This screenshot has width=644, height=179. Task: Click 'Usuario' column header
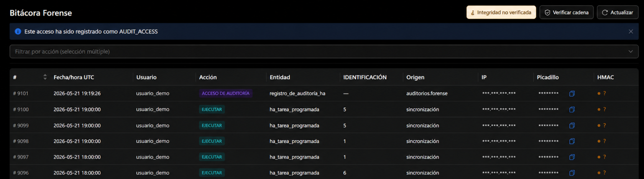coord(146,77)
